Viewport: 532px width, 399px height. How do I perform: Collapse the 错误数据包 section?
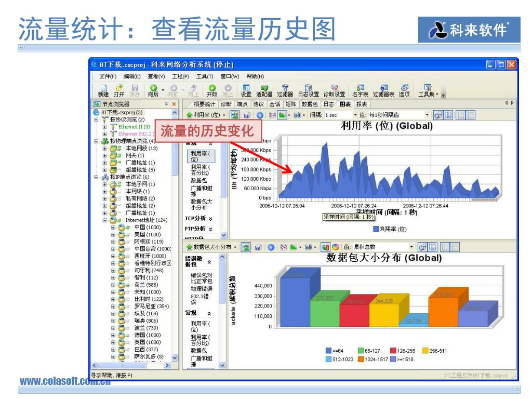pyautogui.click(x=209, y=262)
